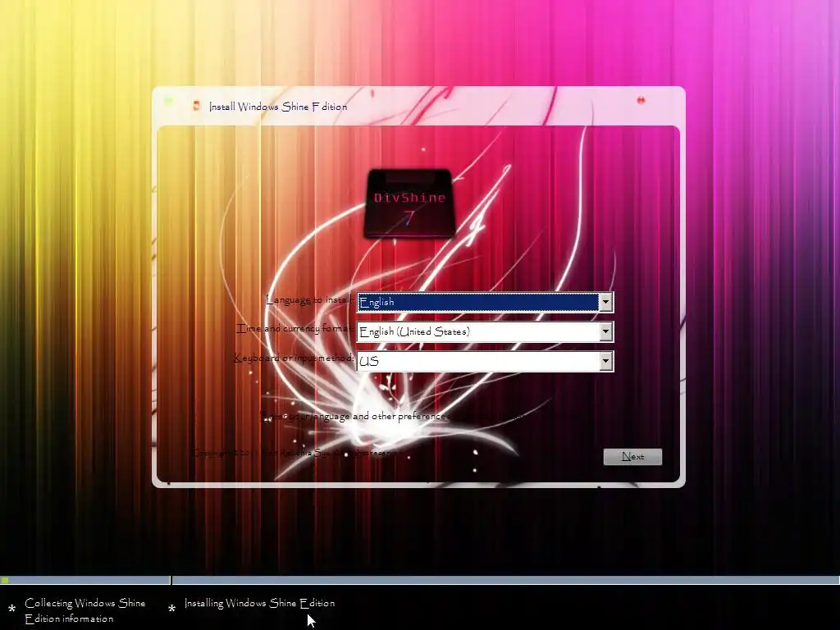The height and width of the screenshot is (630, 840).
Task: Click 'Collecting Windows Shine Edition information' step
Action: click(x=84, y=610)
